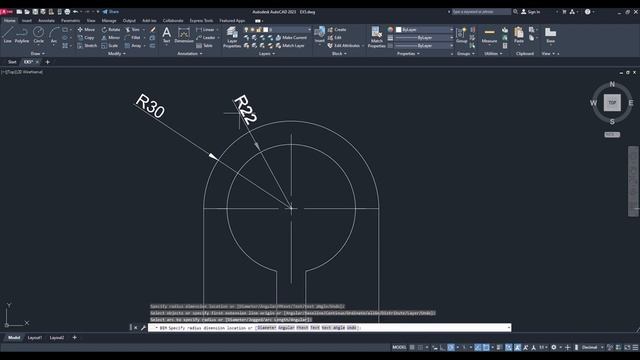Click Match Properties tool
Image resolution: width=640 pixels, height=360 pixels.
tap(376, 37)
